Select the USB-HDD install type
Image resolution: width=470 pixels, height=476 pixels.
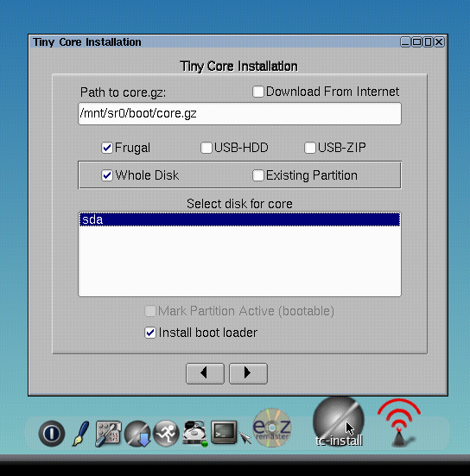tap(206, 148)
